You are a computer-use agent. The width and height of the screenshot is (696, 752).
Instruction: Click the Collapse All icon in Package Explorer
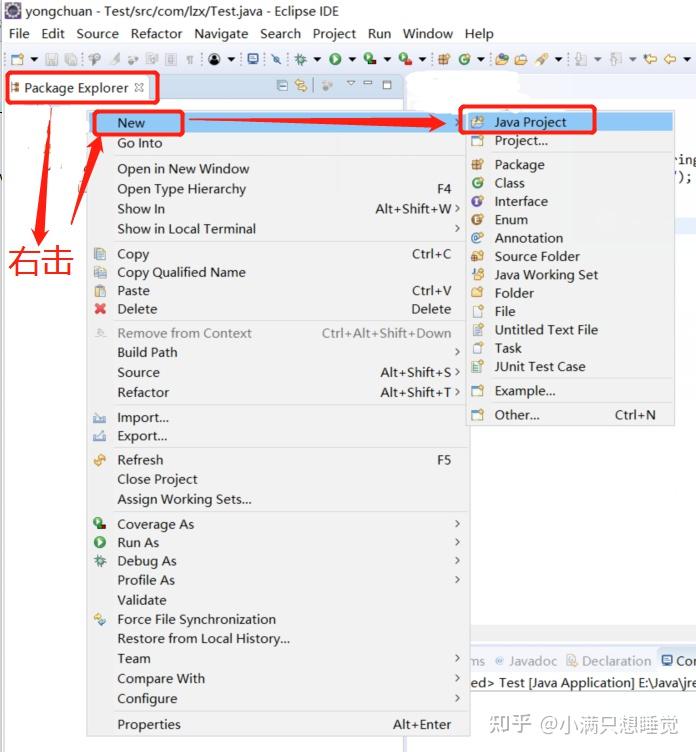pos(283,86)
